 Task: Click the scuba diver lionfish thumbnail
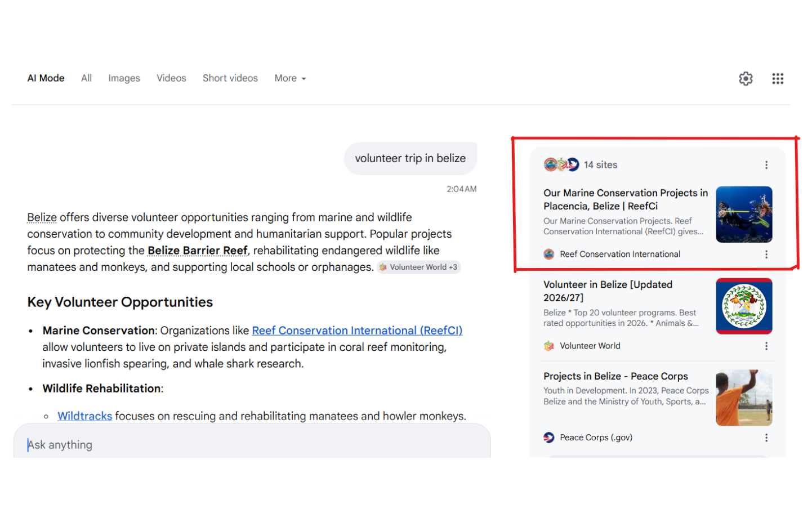(x=744, y=215)
